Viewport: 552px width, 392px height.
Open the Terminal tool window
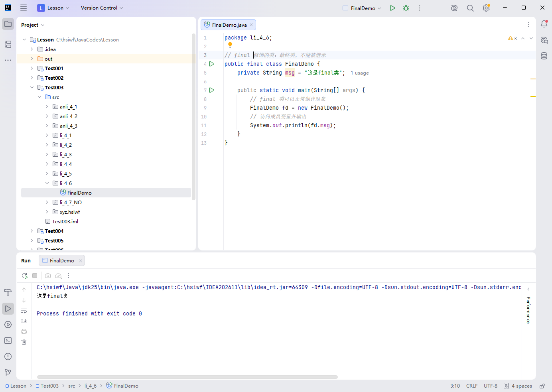[8, 341]
